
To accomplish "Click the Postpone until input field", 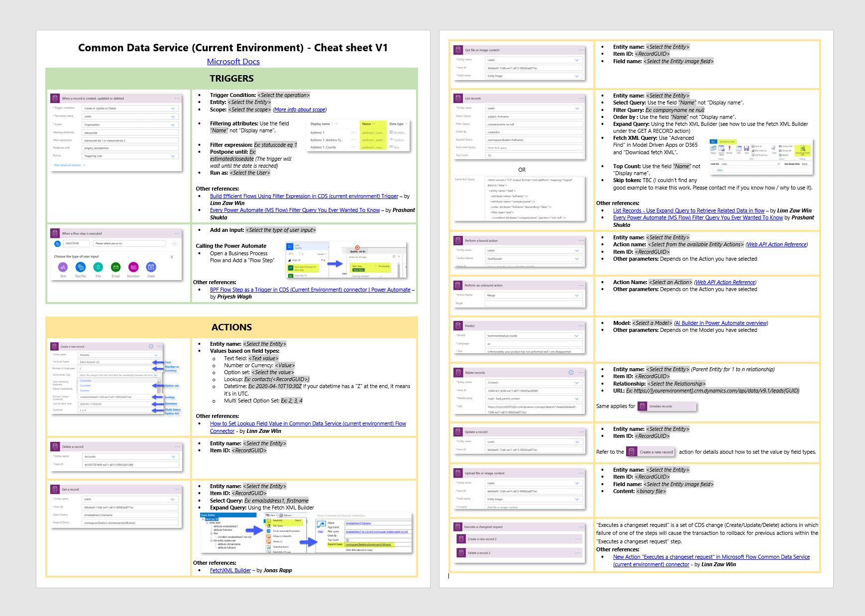I will 130,148.
